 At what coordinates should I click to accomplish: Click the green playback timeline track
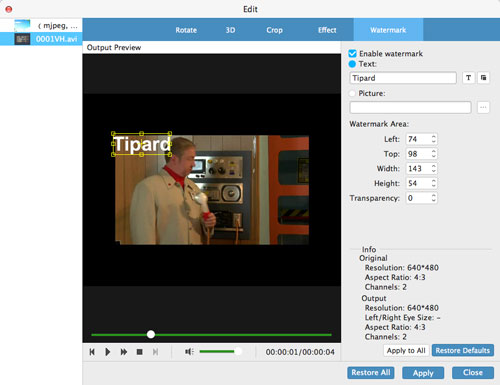coord(211,334)
